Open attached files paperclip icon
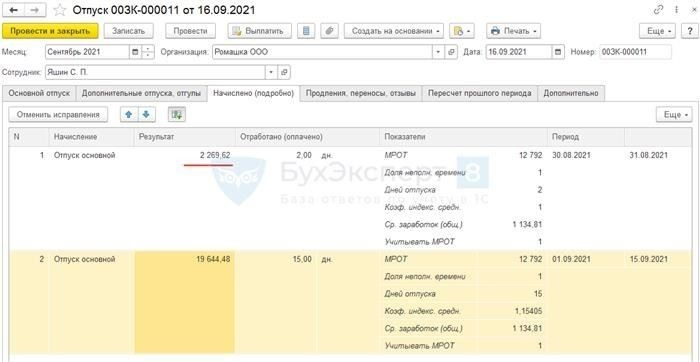 pyautogui.click(x=329, y=31)
